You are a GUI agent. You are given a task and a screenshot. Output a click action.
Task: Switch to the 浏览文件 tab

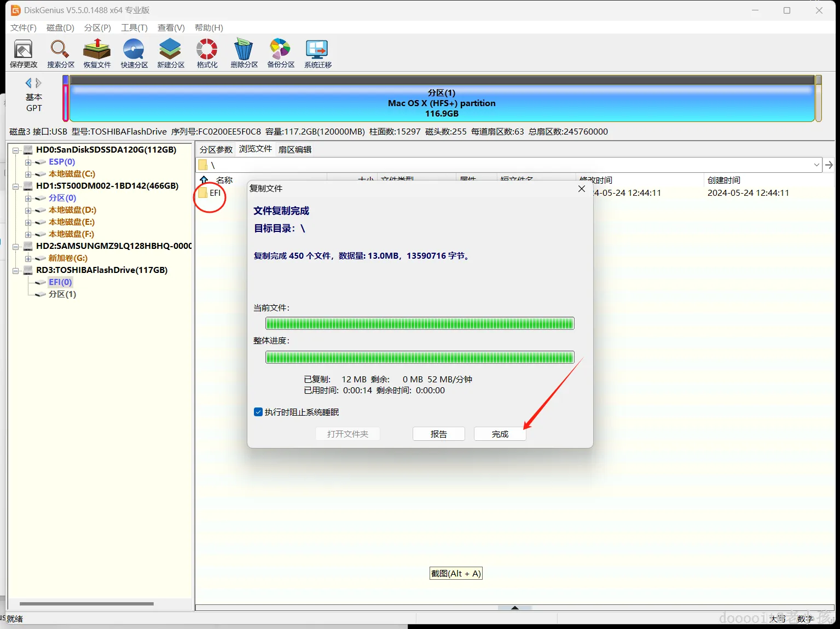click(256, 149)
